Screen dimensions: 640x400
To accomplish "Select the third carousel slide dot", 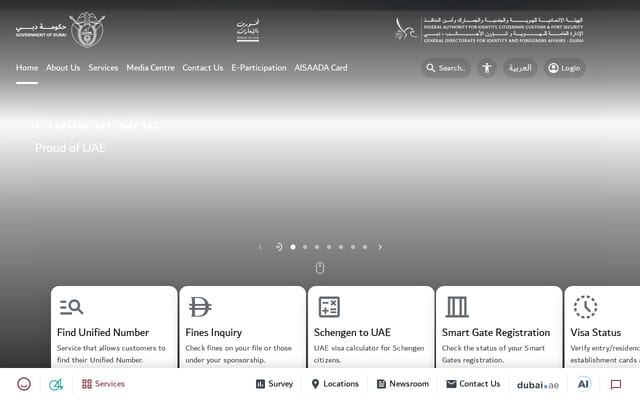I will [317, 247].
